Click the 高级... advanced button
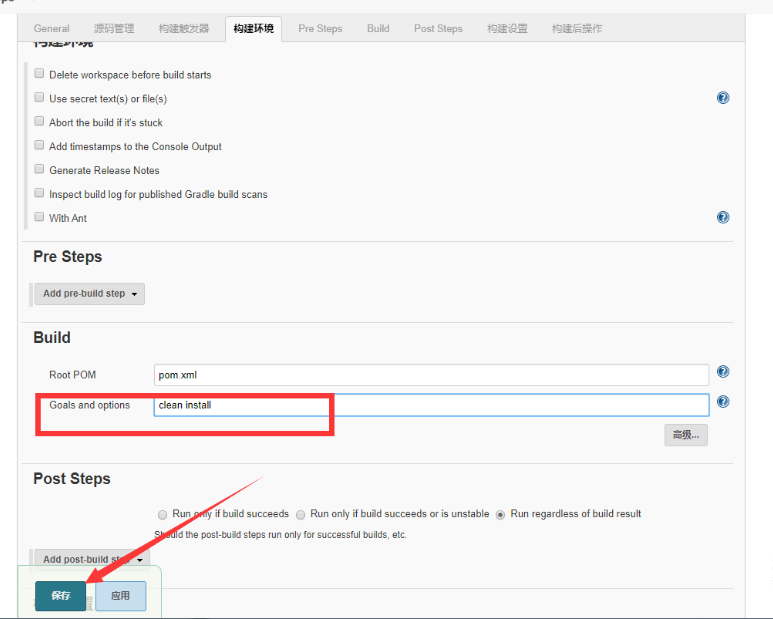This screenshot has width=773, height=619. coord(686,435)
